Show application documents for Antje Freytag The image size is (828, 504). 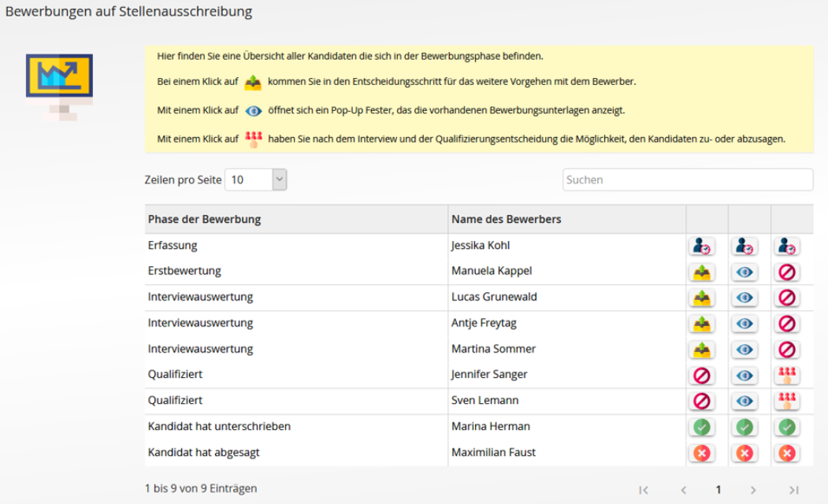(x=744, y=324)
